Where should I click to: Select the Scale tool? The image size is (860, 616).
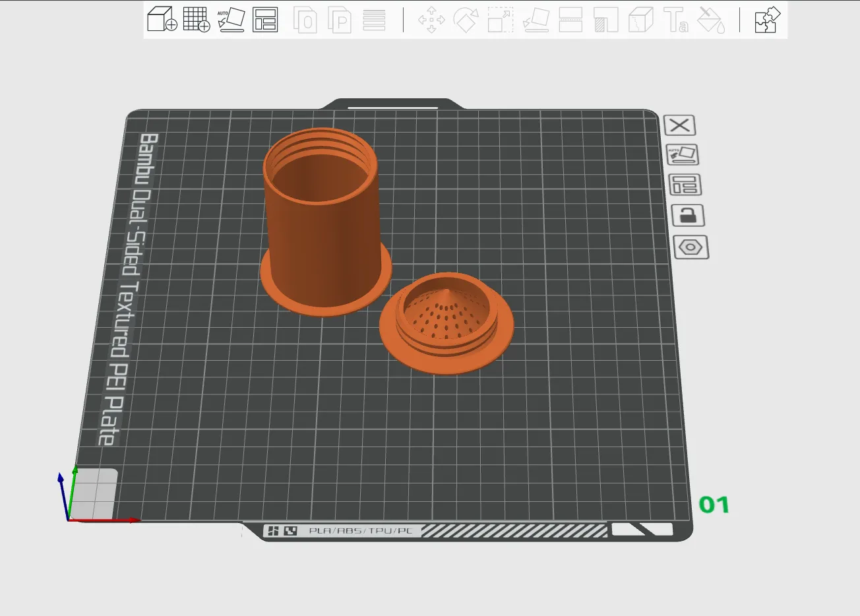501,20
